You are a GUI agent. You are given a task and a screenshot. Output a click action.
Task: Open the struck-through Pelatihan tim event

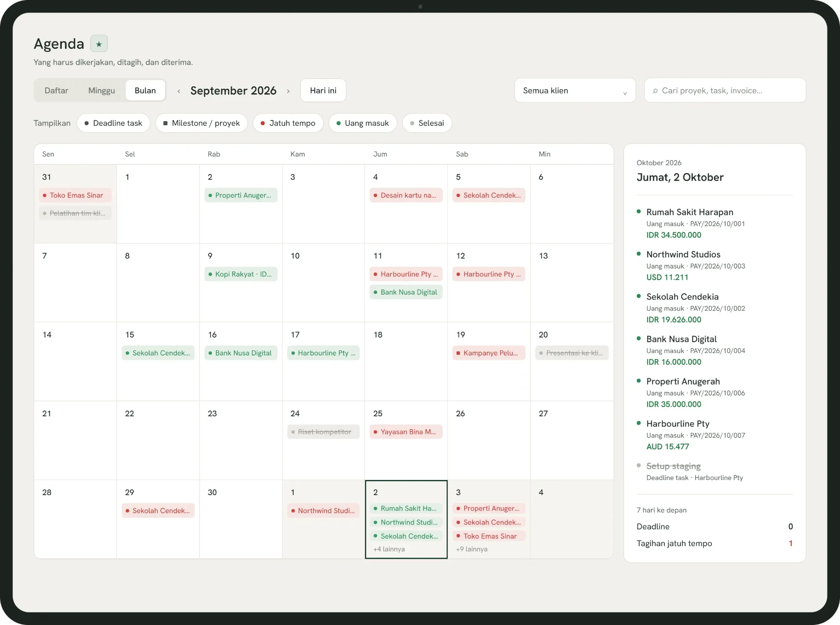(x=75, y=213)
